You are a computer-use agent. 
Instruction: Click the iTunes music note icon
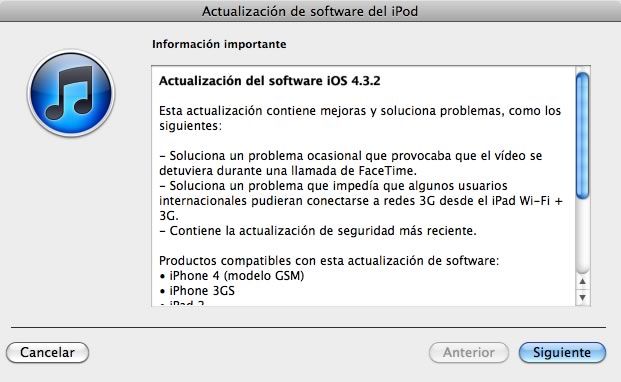71,93
